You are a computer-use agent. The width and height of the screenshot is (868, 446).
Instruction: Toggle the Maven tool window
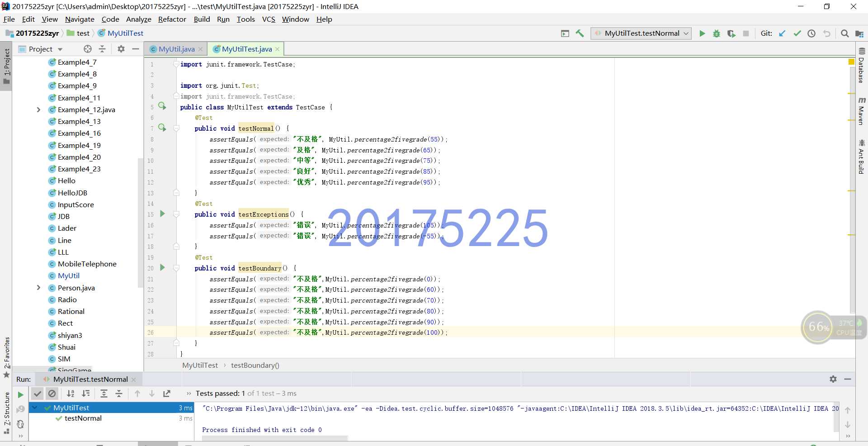862,111
